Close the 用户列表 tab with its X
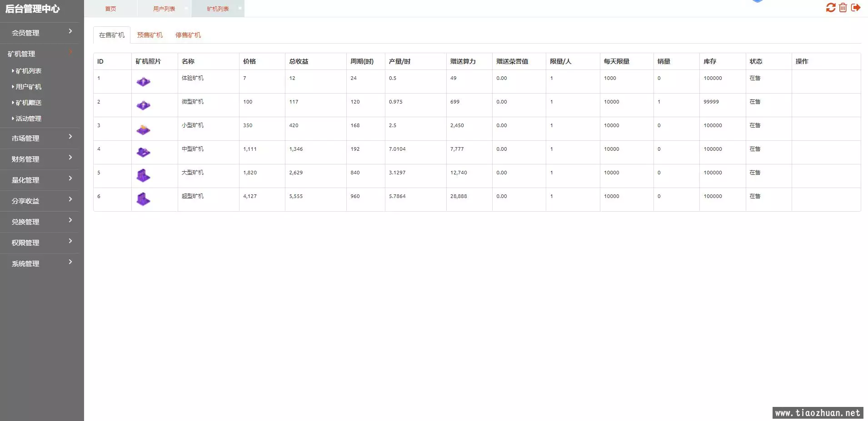868x421 pixels. (186, 8)
